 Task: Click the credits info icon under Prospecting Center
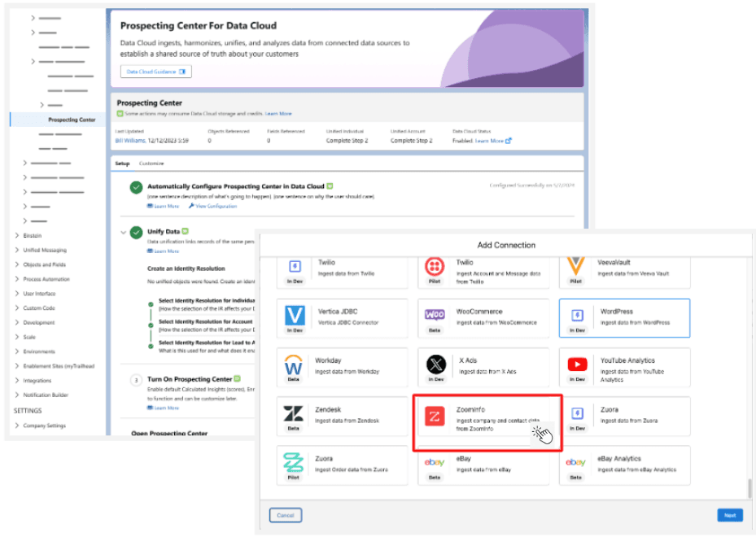(120, 114)
